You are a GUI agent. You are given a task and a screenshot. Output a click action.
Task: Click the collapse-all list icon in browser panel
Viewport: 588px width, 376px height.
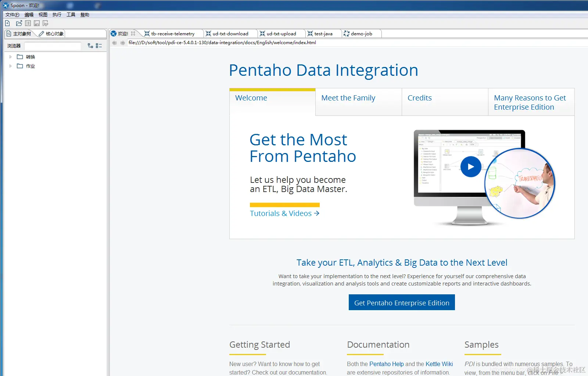tap(99, 46)
